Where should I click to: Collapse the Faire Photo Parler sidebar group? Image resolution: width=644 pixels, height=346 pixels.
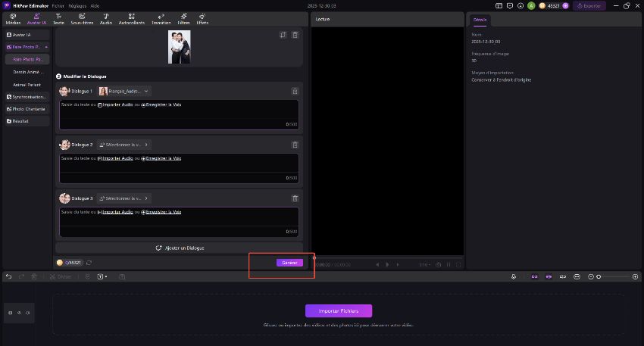46,47
